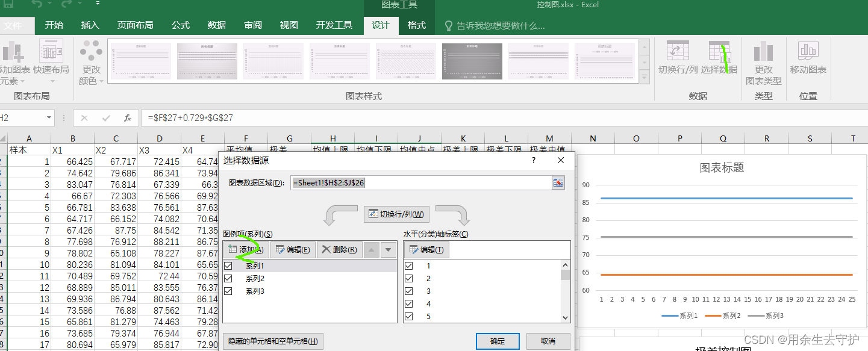
Task: Uncheck axis label 5 checkbox
Action: click(x=409, y=317)
